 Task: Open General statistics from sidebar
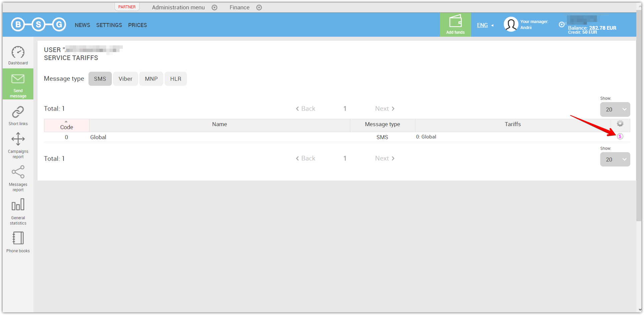click(18, 212)
